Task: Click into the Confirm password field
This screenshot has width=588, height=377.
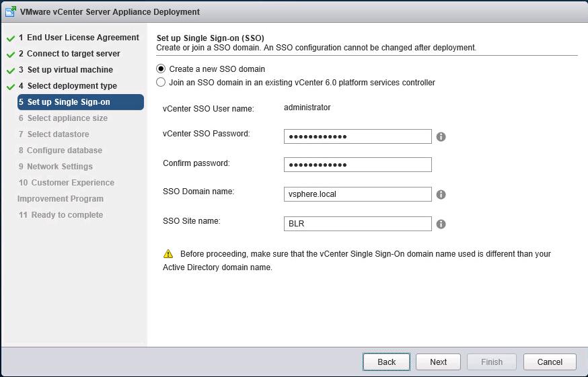Action: pyautogui.click(x=357, y=165)
